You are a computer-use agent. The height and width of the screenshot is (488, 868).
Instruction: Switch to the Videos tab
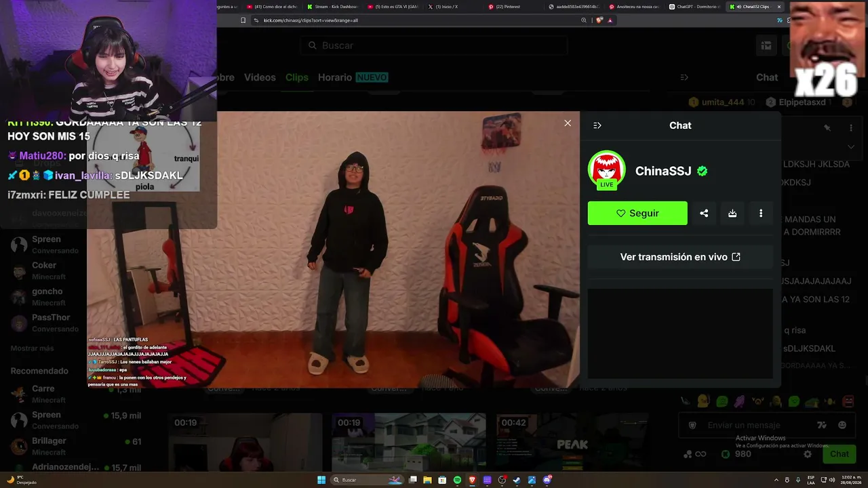[x=260, y=77]
